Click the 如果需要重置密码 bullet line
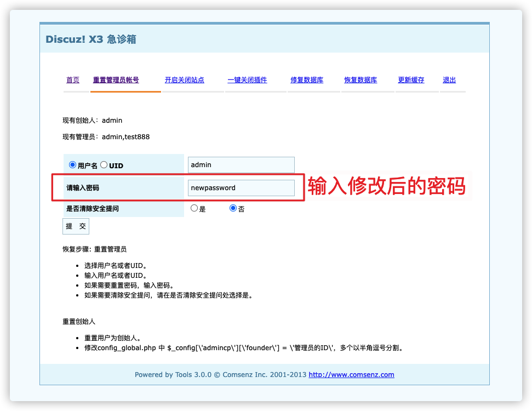Screen dimensions: 532x411 point(129,285)
